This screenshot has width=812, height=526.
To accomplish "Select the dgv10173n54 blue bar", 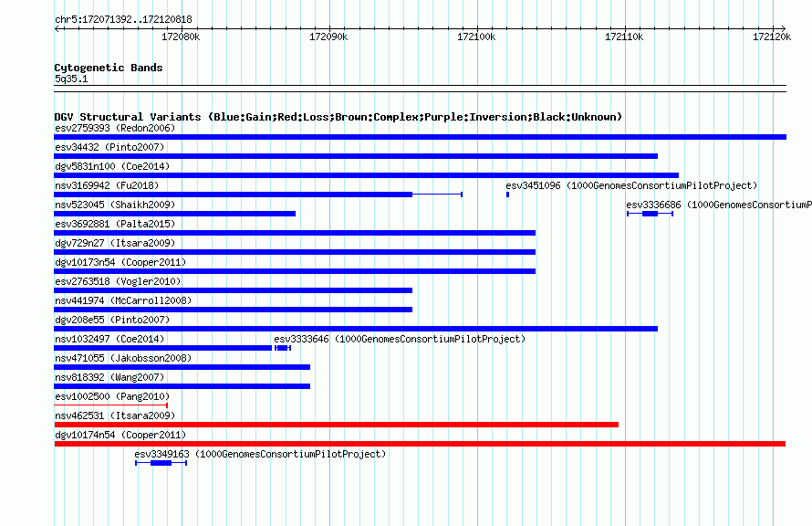I will [295, 271].
